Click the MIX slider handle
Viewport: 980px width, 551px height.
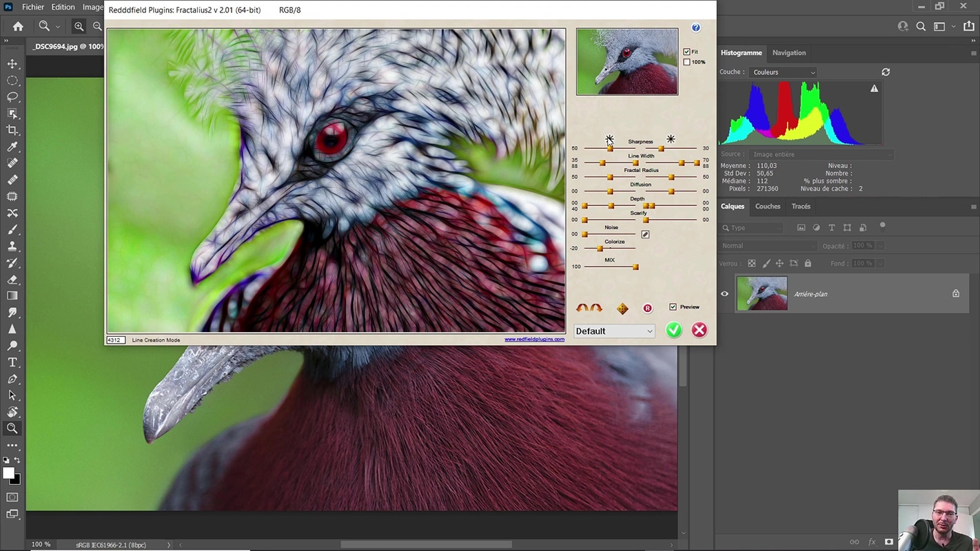point(635,267)
